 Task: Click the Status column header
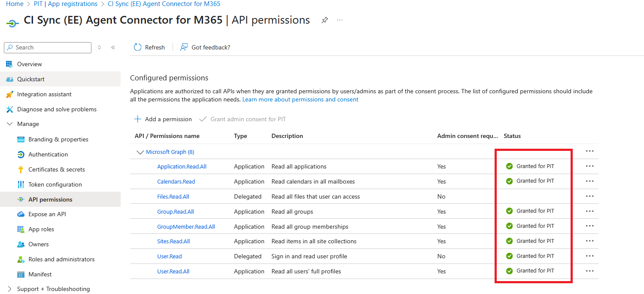(x=512, y=136)
